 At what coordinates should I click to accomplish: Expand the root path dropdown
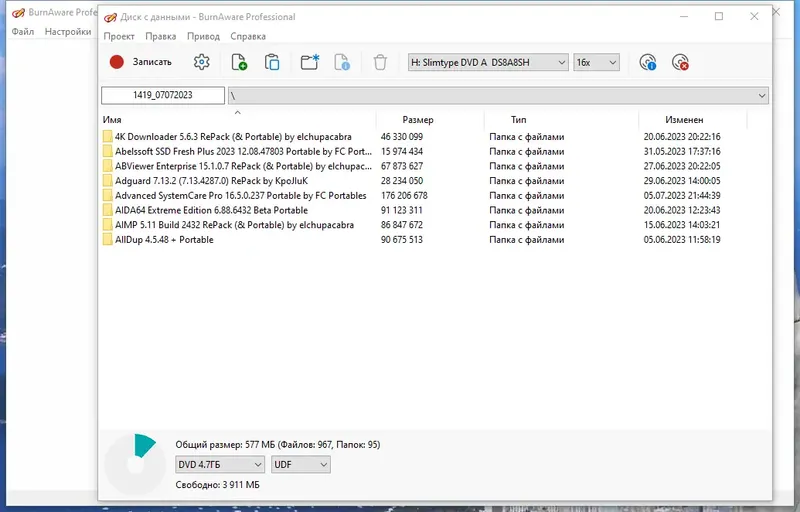(762, 95)
